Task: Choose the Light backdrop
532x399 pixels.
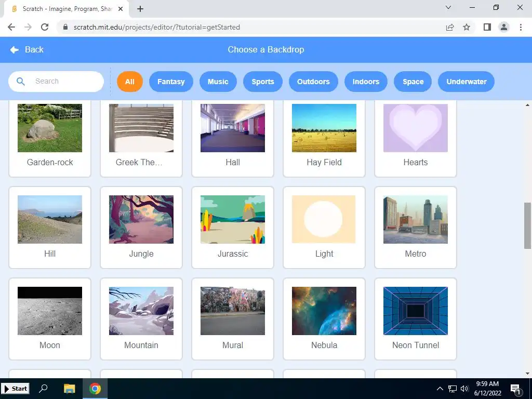Action: click(324, 228)
